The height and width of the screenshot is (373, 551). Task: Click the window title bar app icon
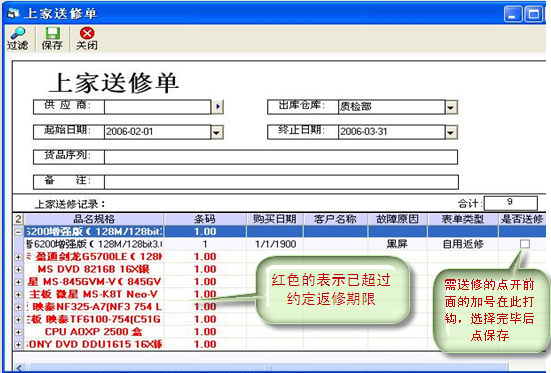[x=13, y=13]
